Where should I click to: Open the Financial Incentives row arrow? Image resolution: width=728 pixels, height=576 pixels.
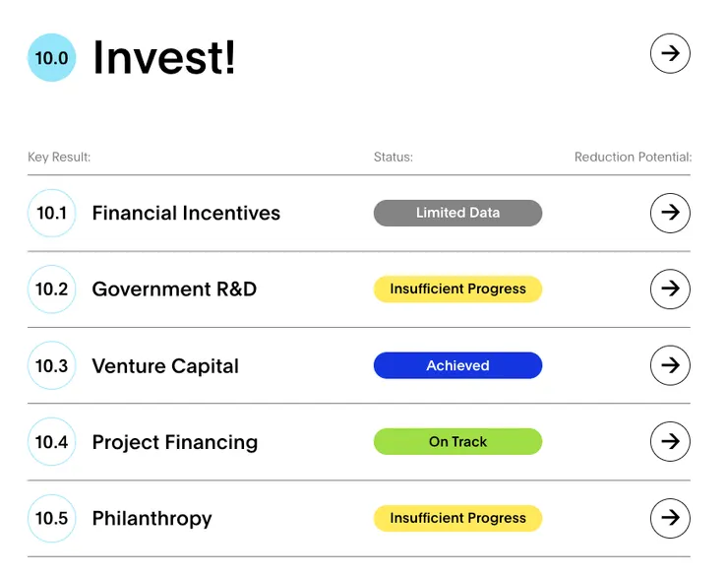point(670,213)
